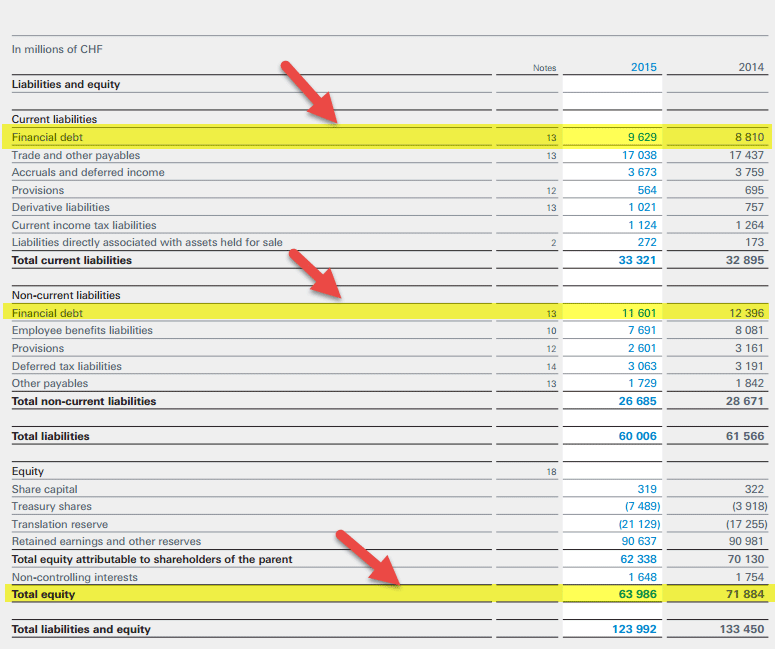
Task: Select current Provisions 2014 value 695
Action: [754, 190]
